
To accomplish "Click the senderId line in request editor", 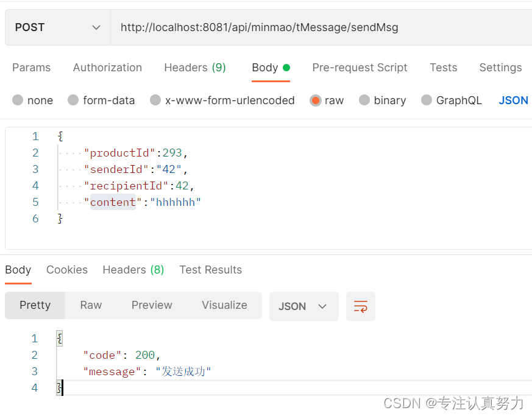I will tap(136, 169).
